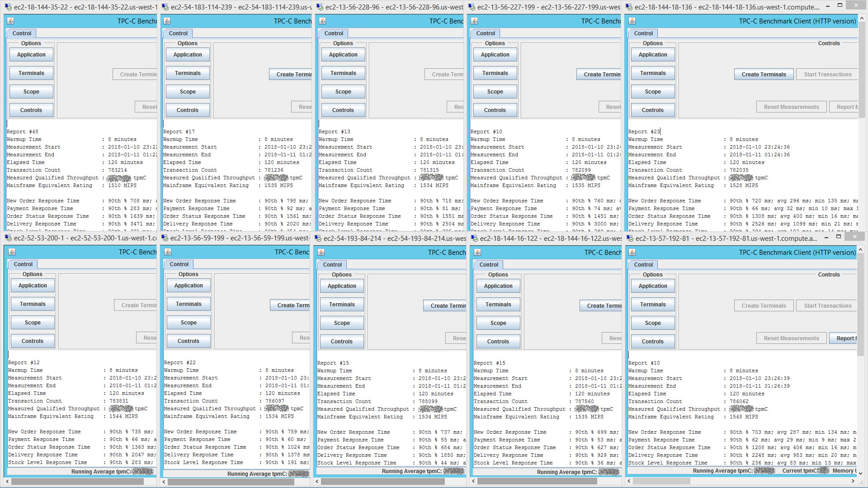This screenshot has height=488, width=868.
Task: Click remote desktop icon of ec2-18-144-18-136 title bar
Action: tap(629, 7)
